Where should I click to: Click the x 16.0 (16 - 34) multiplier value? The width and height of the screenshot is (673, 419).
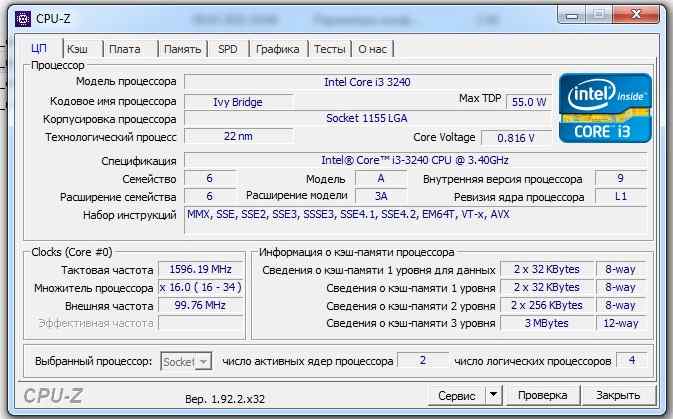tap(200, 287)
